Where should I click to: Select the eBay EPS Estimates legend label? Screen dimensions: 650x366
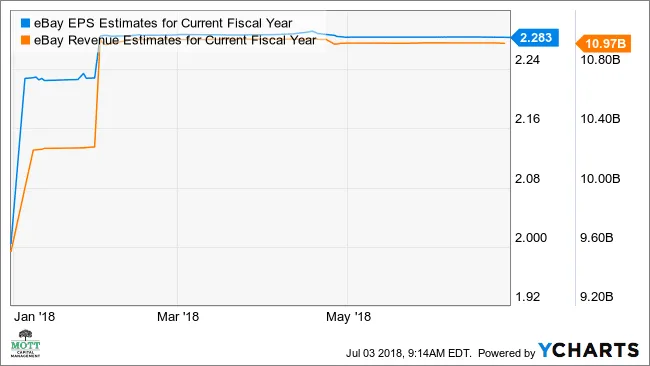click(x=163, y=23)
